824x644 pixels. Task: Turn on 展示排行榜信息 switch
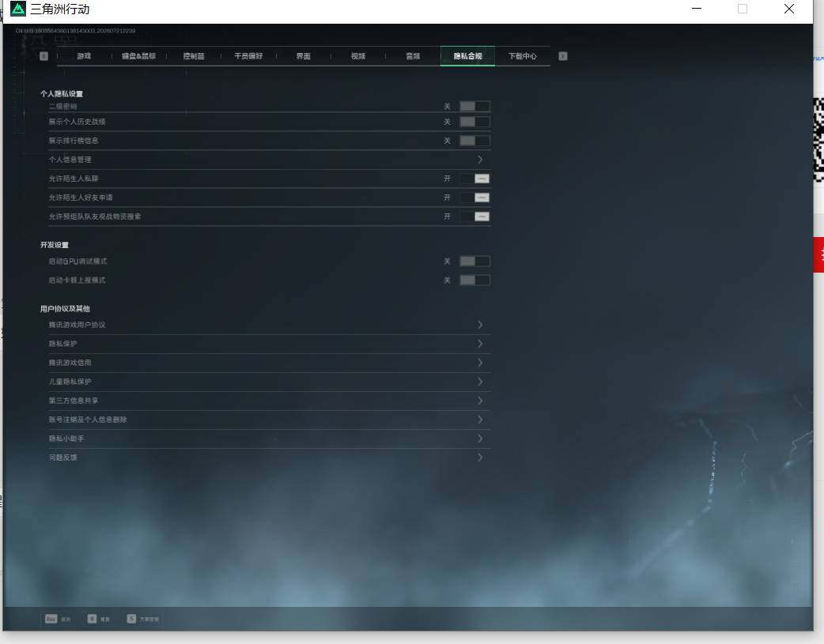(474, 141)
